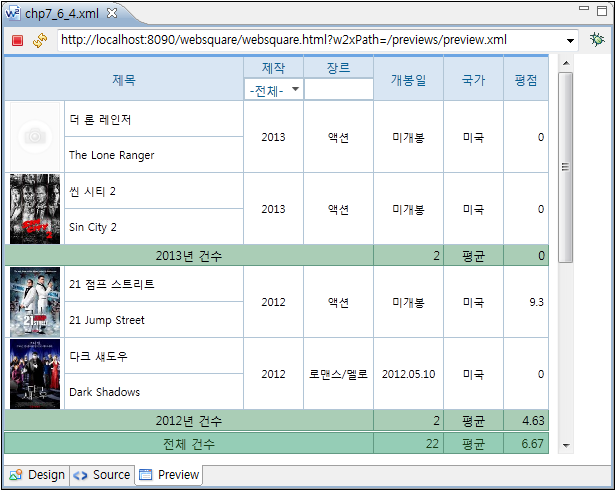Expand the 제작 year filter dropdown
Viewport: 615px width, 490px height.
tap(295, 90)
